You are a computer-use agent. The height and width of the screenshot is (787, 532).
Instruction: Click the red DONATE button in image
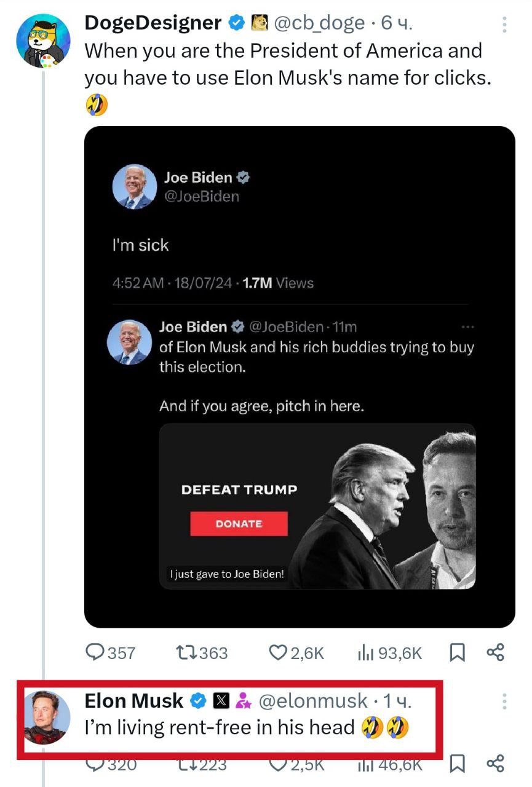point(239,524)
